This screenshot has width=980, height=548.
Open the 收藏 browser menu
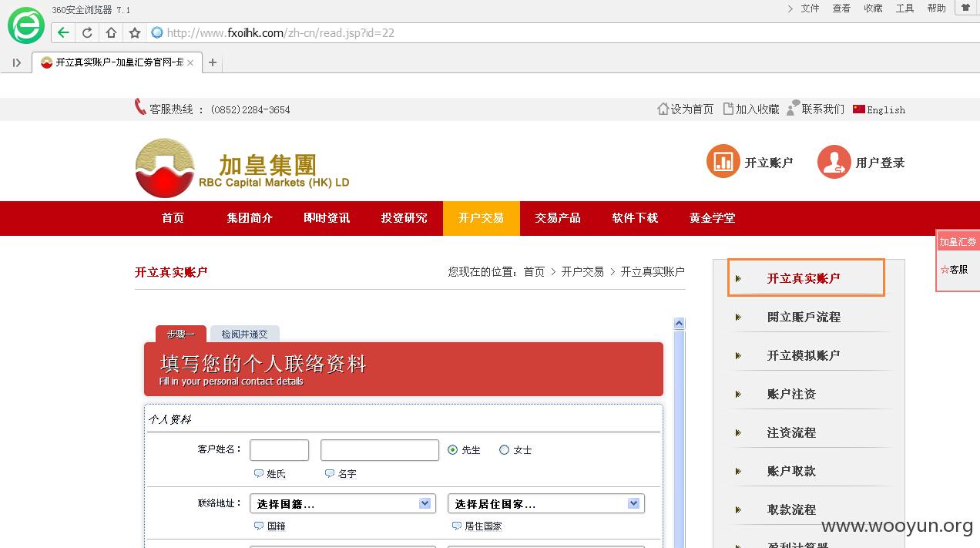pos(873,8)
